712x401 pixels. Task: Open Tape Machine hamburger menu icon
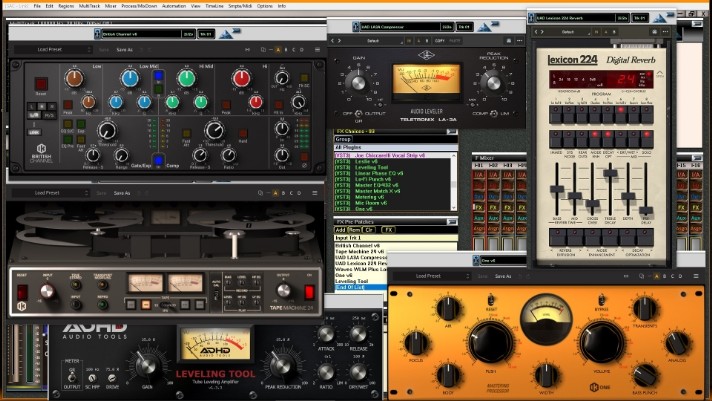314,193
